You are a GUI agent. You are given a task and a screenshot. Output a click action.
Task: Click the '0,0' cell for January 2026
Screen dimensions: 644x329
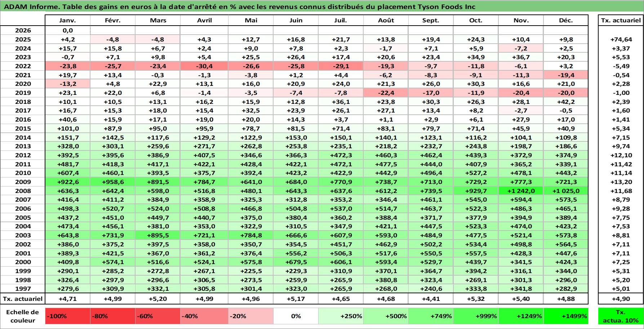(68, 31)
